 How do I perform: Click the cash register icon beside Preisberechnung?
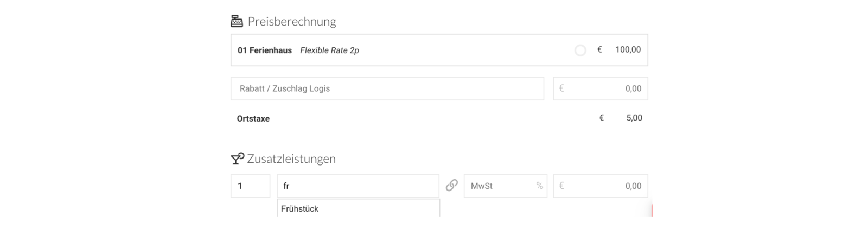coord(237,21)
